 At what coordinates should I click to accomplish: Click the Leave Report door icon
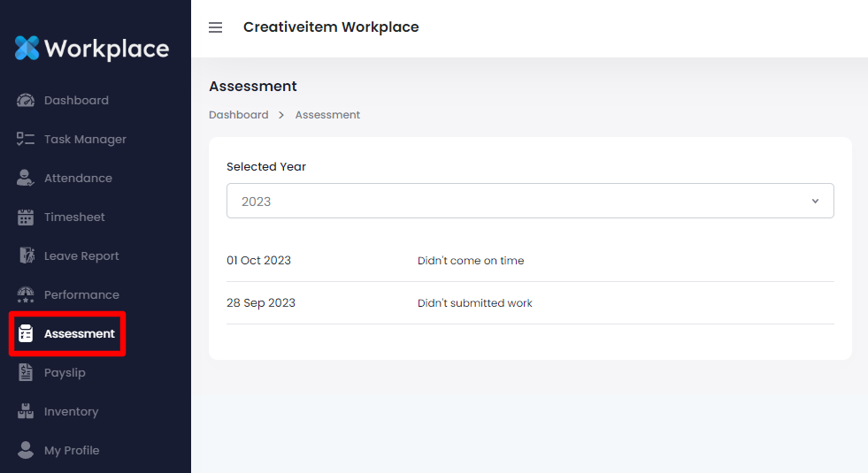(x=26, y=256)
